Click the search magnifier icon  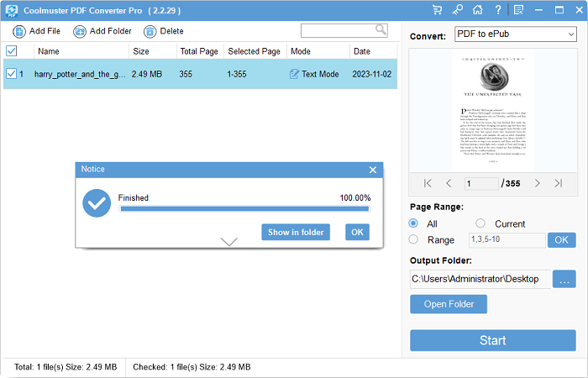coord(381,29)
